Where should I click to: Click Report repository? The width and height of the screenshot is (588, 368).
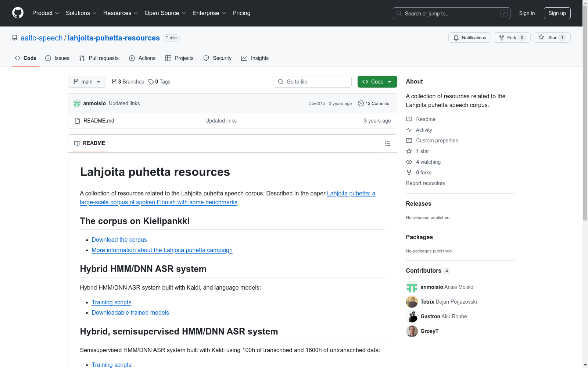[x=426, y=183]
